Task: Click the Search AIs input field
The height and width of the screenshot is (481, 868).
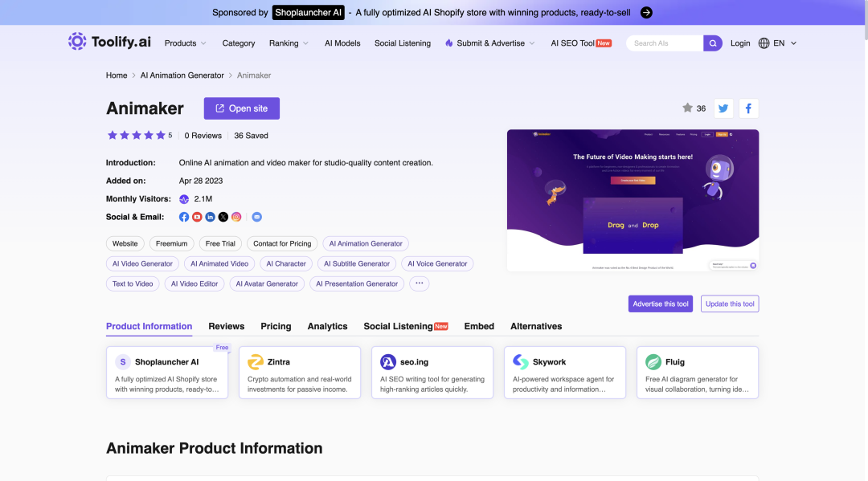Action: 665,43
